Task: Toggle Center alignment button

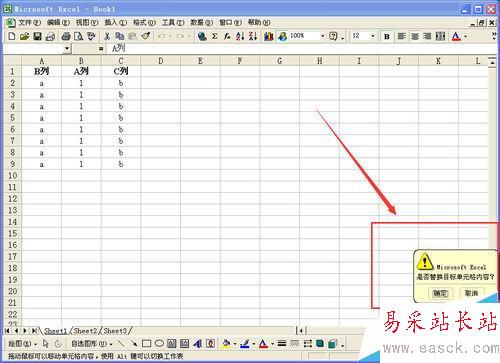Action: click(415, 36)
